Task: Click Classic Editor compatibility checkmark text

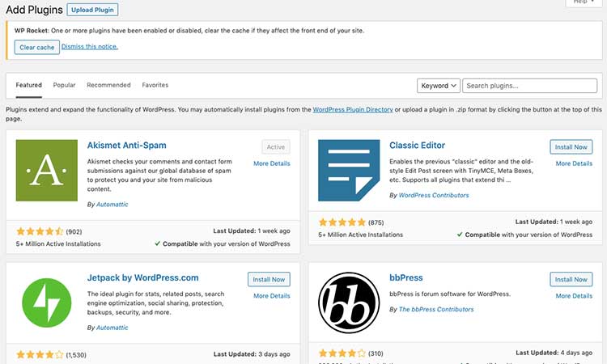Action: pos(524,235)
